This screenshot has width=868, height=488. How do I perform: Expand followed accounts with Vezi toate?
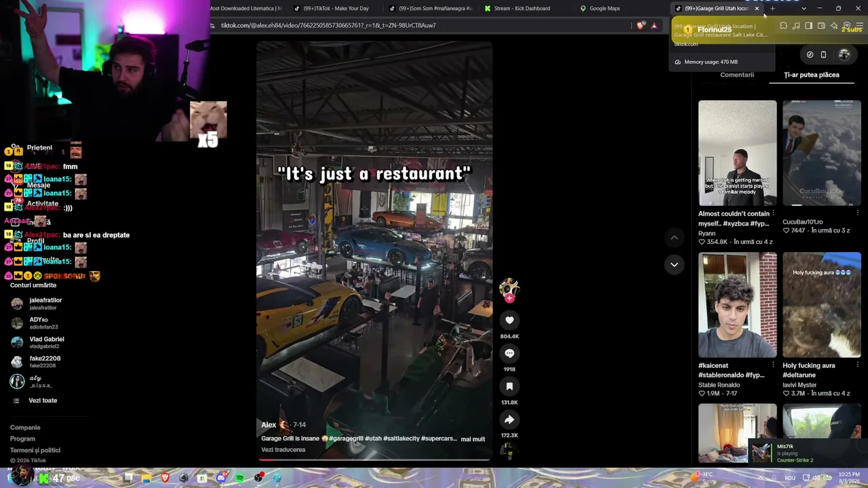click(43, 401)
